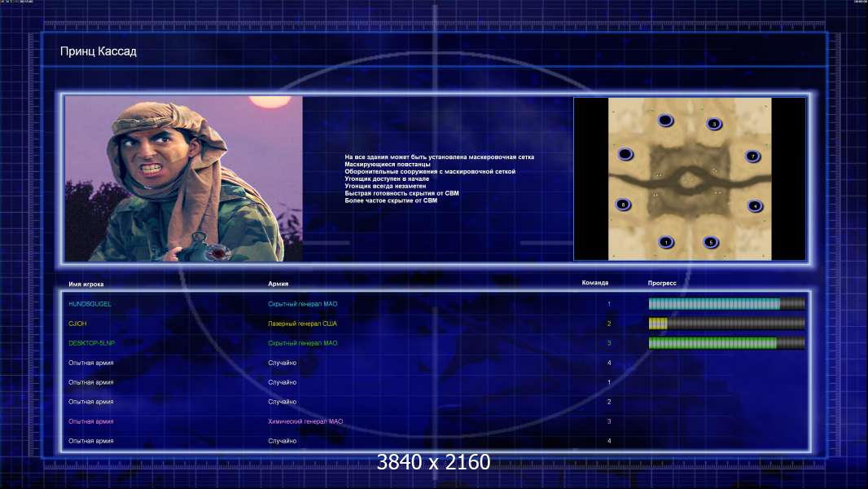
Task: Click 'Опытная армия' in the Химический генерал row
Action: pyautogui.click(x=90, y=421)
